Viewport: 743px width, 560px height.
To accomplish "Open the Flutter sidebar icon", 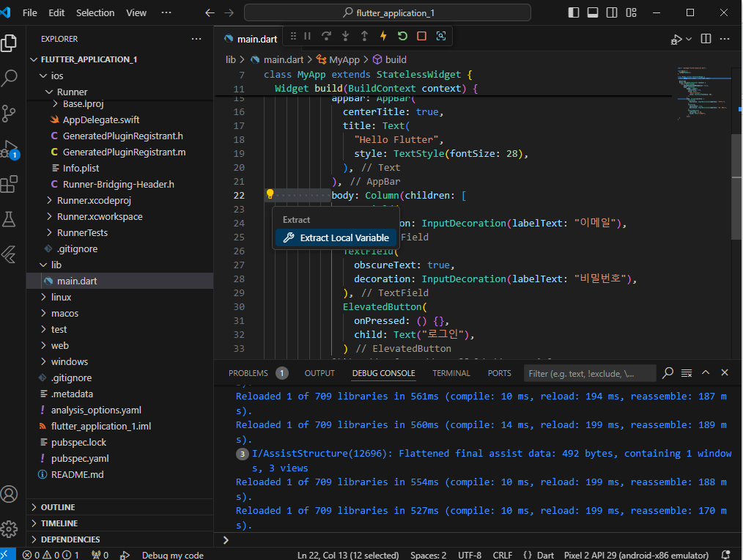I will [9, 254].
